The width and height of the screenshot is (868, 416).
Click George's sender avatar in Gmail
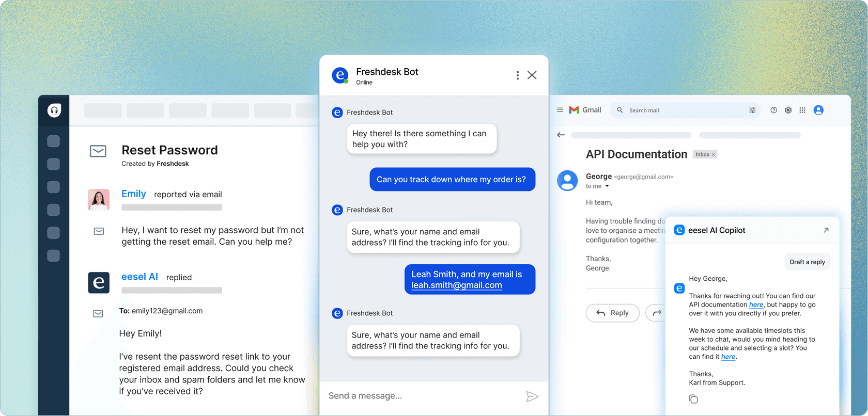(x=567, y=181)
